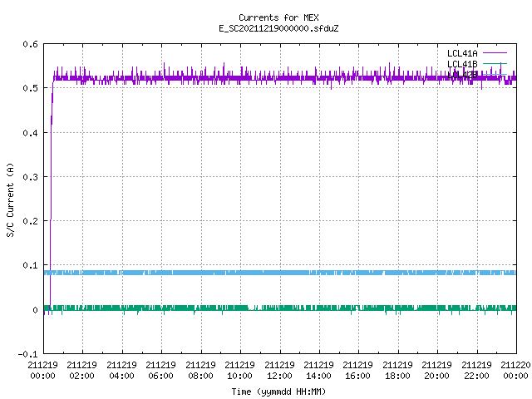532x399 pixels.
Task: Click the x-axis time label 22:00
Action: pyautogui.click(x=476, y=376)
